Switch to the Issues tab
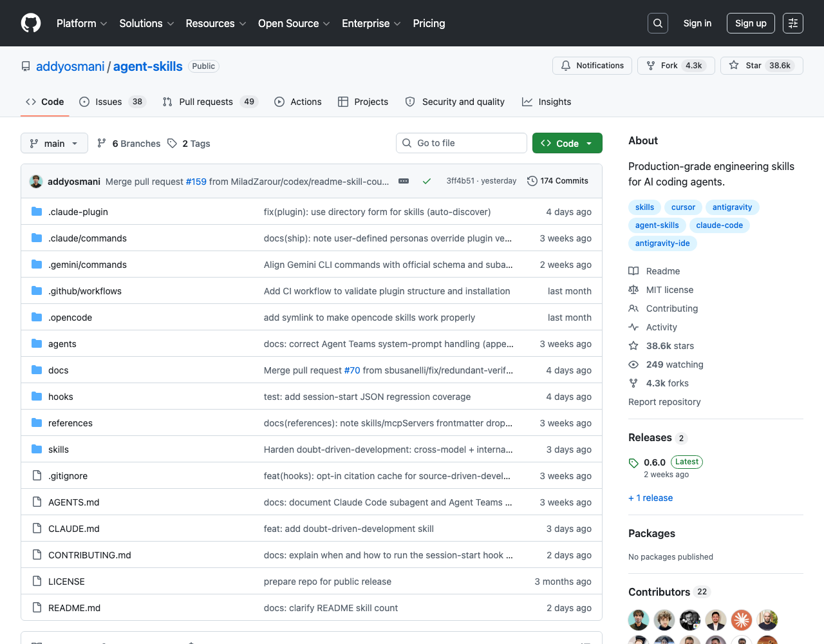This screenshot has width=824, height=644. (x=113, y=102)
